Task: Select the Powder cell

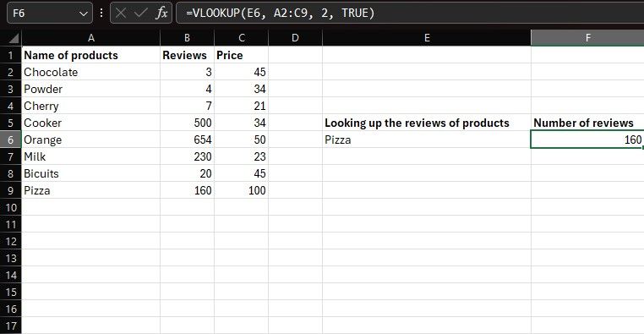Action: click(90, 89)
